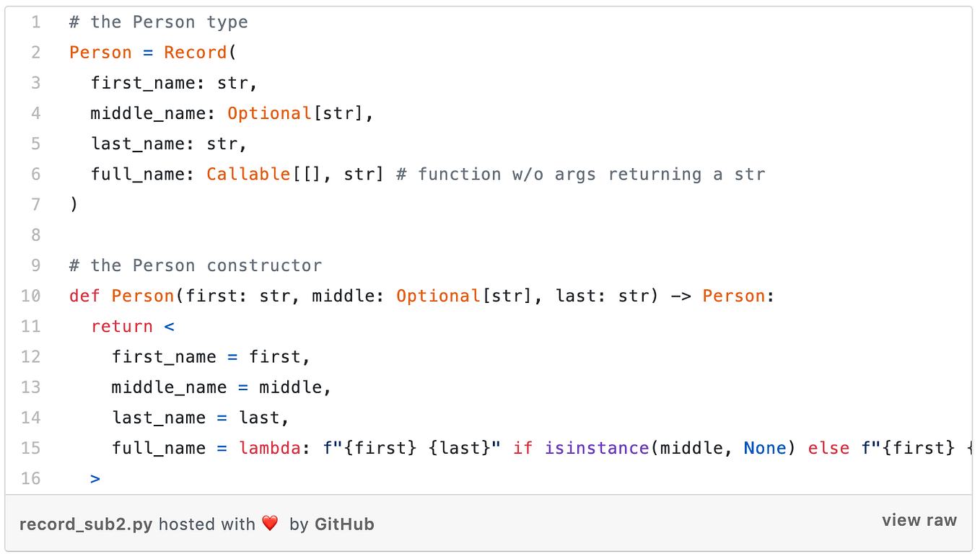The width and height of the screenshot is (980, 559).
Task: Click the closing angle bracket on line 16
Action: [95, 478]
